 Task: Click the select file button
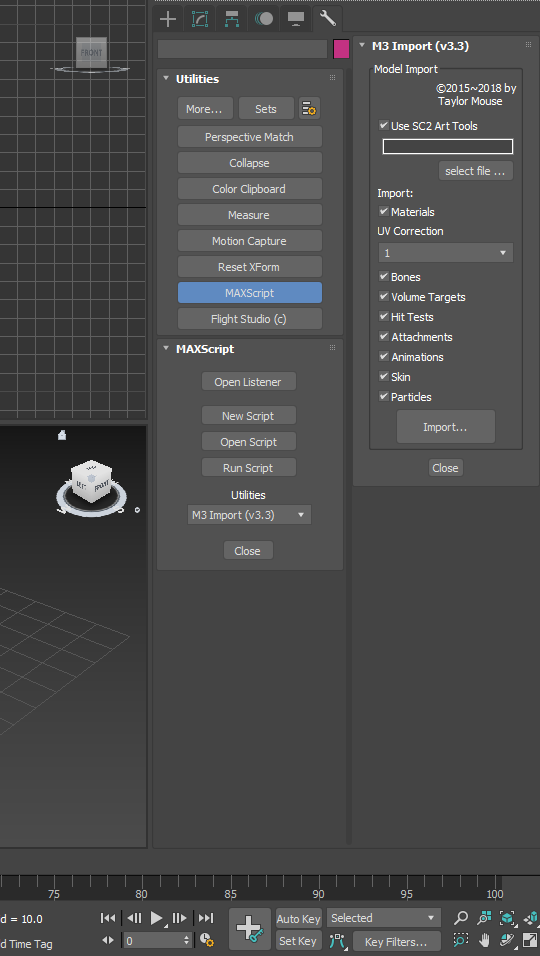tap(475, 171)
